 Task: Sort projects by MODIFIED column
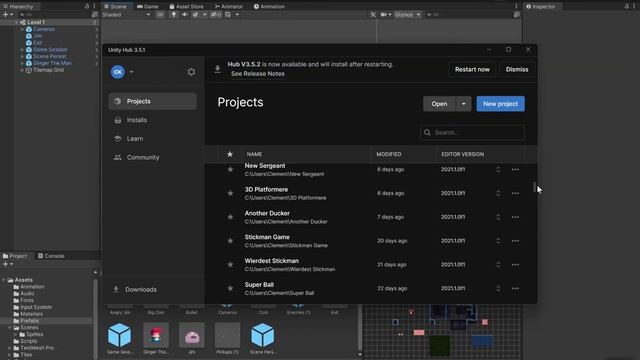coord(389,154)
